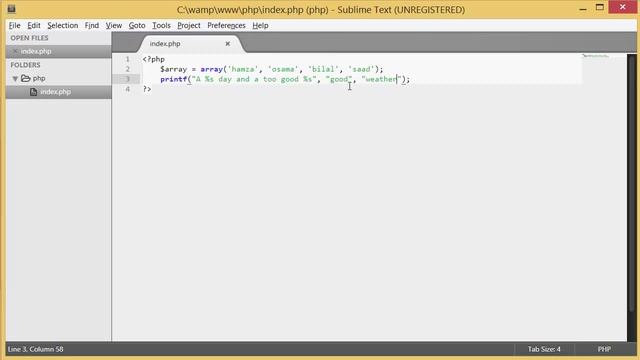The height and width of the screenshot is (360, 640).
Task: Click line number 4 in the gutter
Action: click(x=127, y=89)
